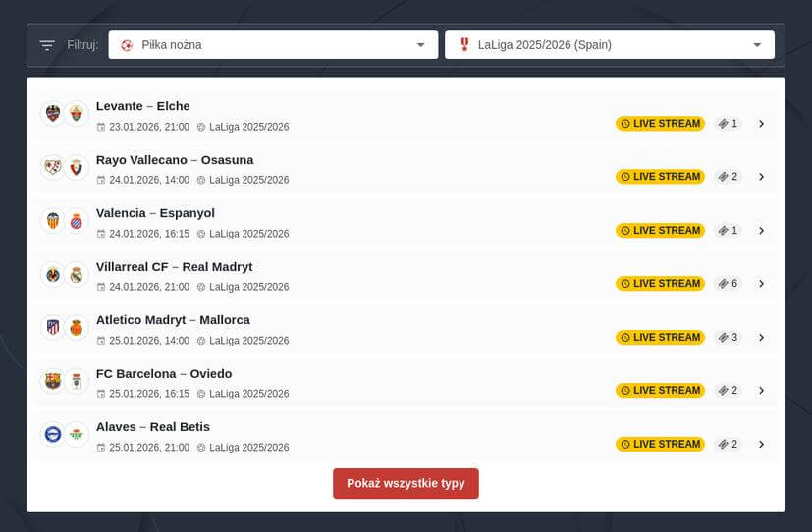Open the Rayo Vallecano – Osasuna match title
812x532 pixels.
coord(175,160)
